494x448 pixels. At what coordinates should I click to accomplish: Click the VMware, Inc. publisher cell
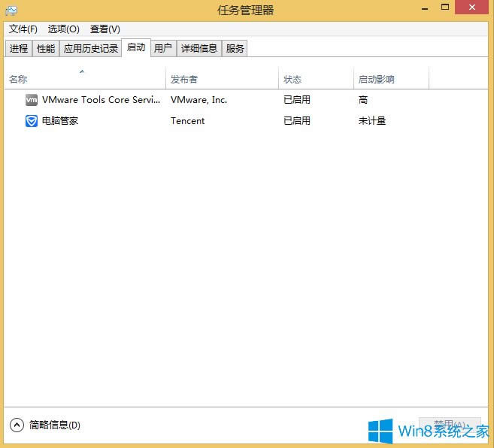click(199, 100)
